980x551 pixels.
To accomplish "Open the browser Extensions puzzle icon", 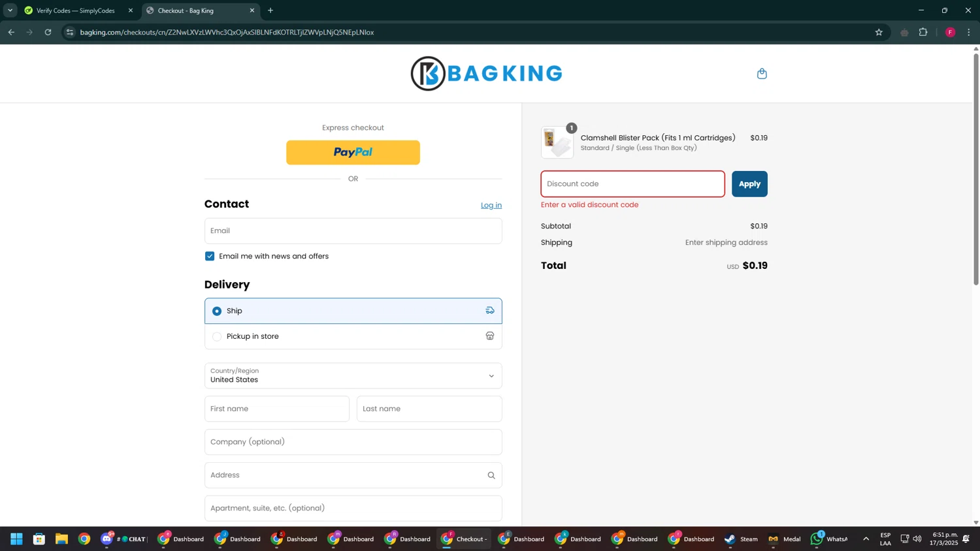I will (x=923, y=32).
